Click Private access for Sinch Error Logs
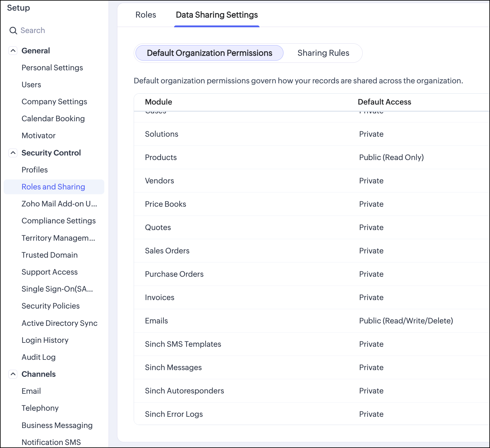 pos(371,414)
